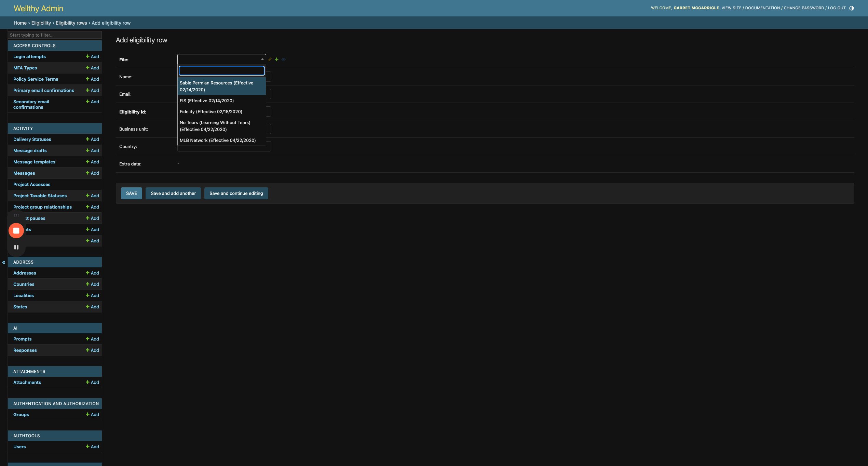Click Add next to Addresses

point(92,273)
